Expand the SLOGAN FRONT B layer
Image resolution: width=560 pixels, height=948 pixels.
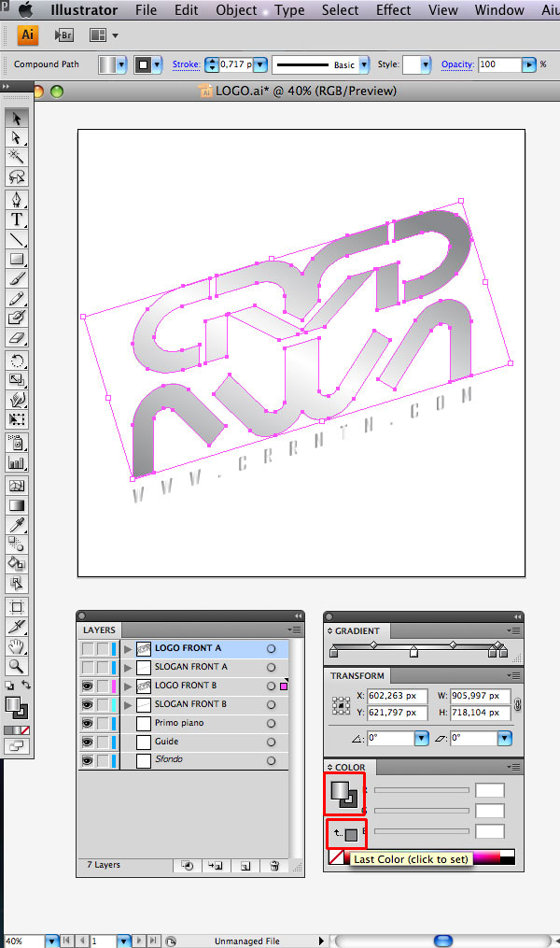click(128, 705)
